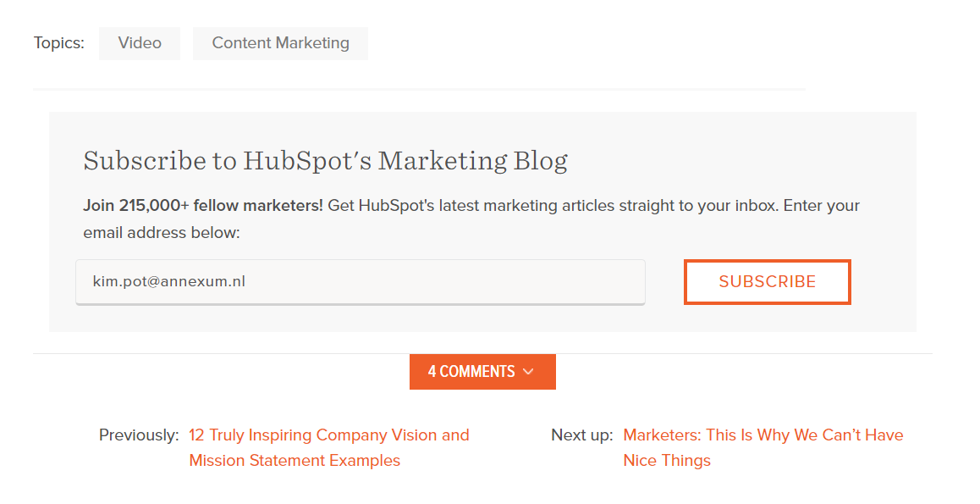This screenshot has height=504, width=980.
Task: Click 'Nice Things' on the next-article link
Action: 667,461
